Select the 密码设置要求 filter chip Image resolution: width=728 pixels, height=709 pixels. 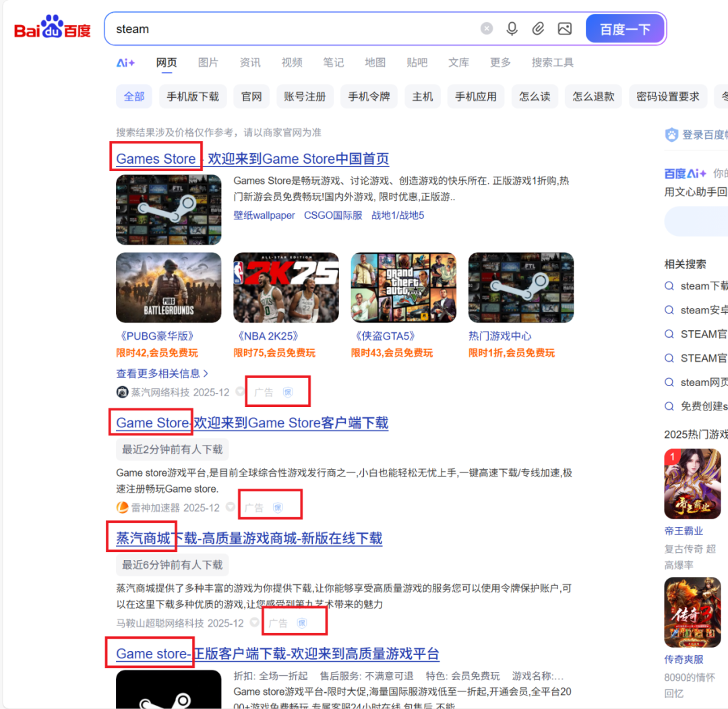pos(667,96)
